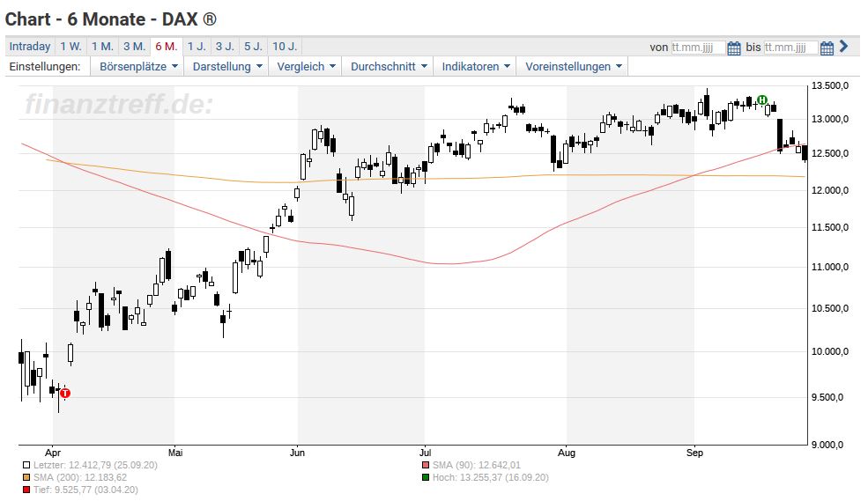
Task: Click 'Letzter: 12.412,79 (25.09.20)' legend text
Action: click(x=95, y=465)
